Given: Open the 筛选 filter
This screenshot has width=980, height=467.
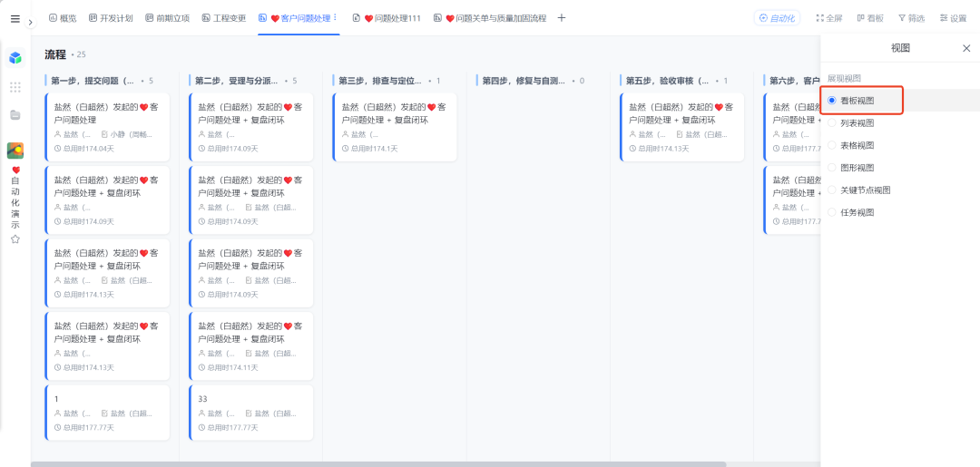Looking at the screenshot, I should 911,18.
